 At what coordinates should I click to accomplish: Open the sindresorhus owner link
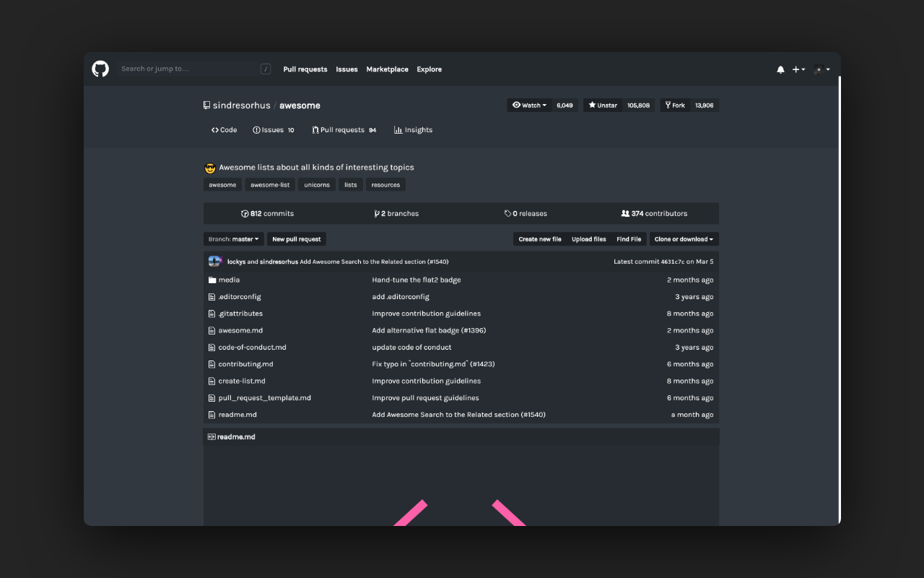[241, 105]
